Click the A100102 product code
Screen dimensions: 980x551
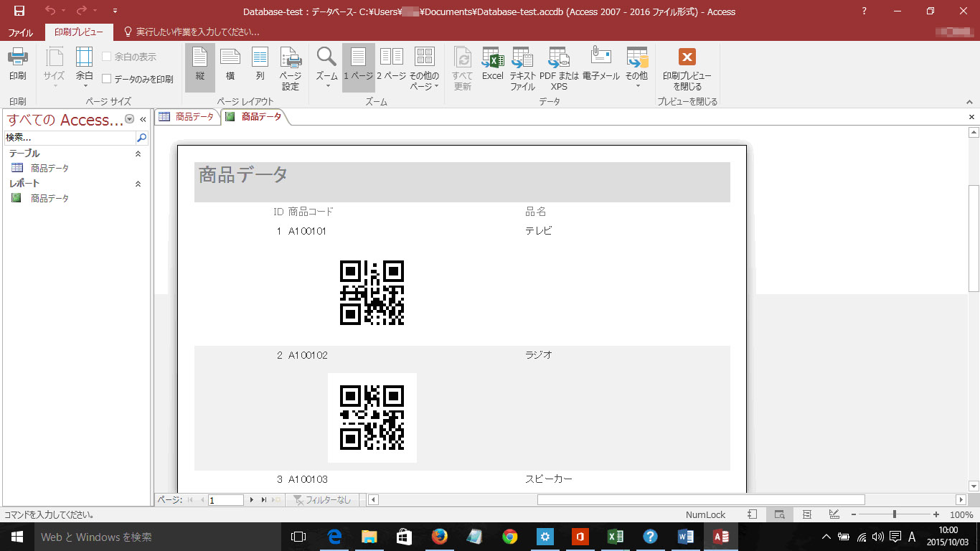[308, 355]
